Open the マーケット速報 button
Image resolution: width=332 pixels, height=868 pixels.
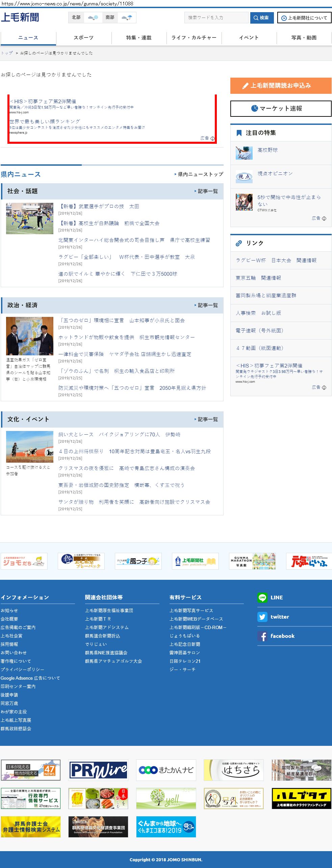[281, 109]
